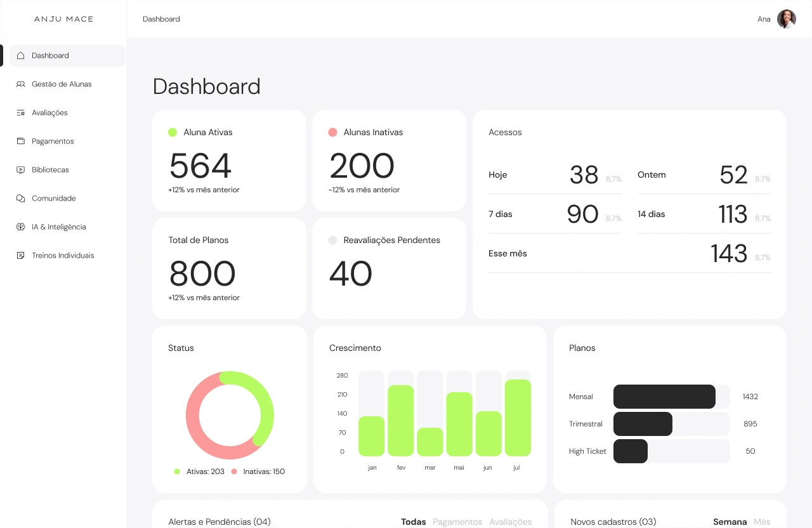The image size is (812, 528).
Task: Click the Mensal plan progress bar
Action: coord(664,397)
